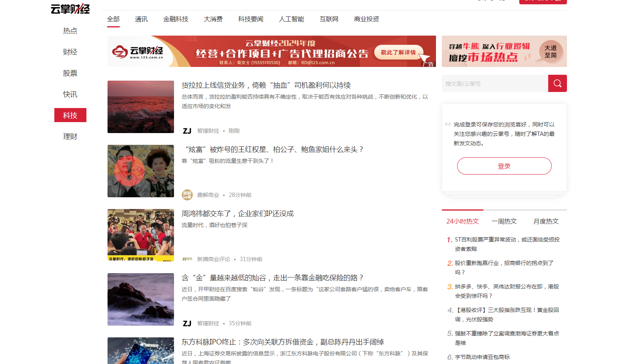The height and width of the screenshot is (364, 644).
Task: Switch to the 月度热文 tab
Action: [x=546, y=221]
